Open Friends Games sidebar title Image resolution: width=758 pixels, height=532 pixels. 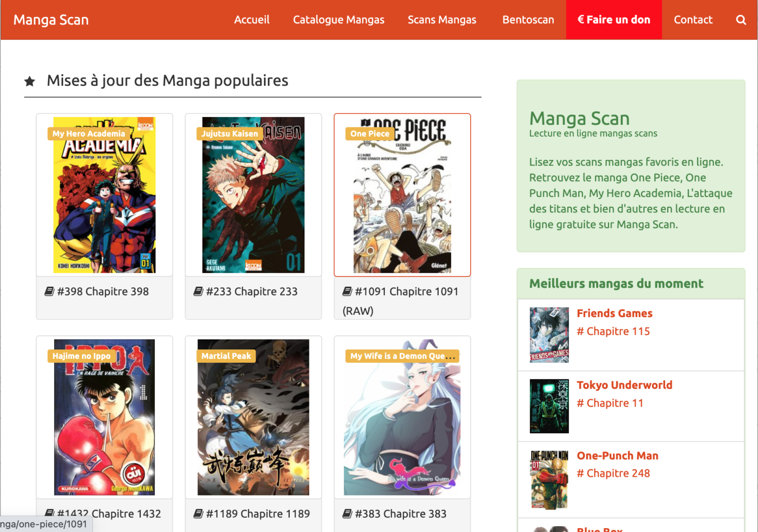click(614, 313)
